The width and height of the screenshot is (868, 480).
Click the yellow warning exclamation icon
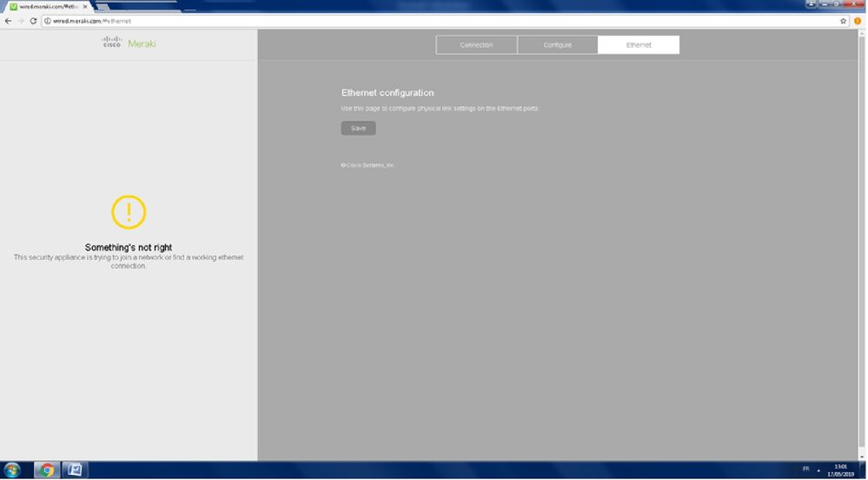pyautogui.click(x=129, y=212)
